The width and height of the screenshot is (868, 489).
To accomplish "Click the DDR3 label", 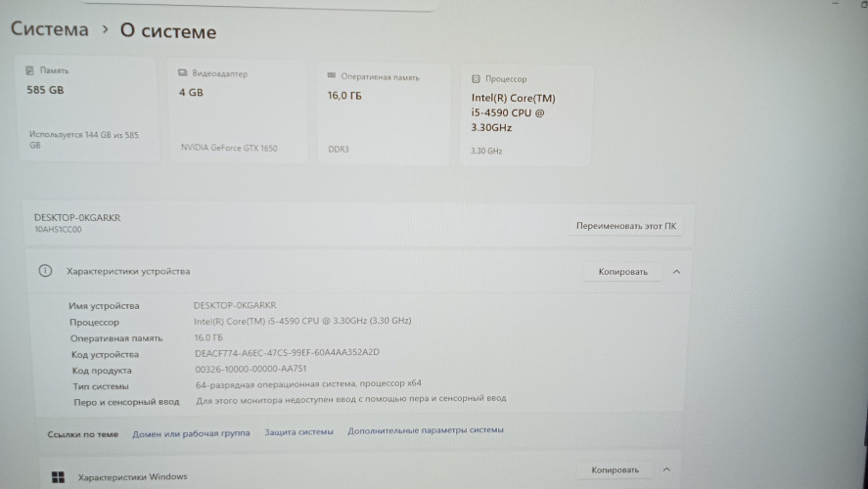I will [339, 150].
